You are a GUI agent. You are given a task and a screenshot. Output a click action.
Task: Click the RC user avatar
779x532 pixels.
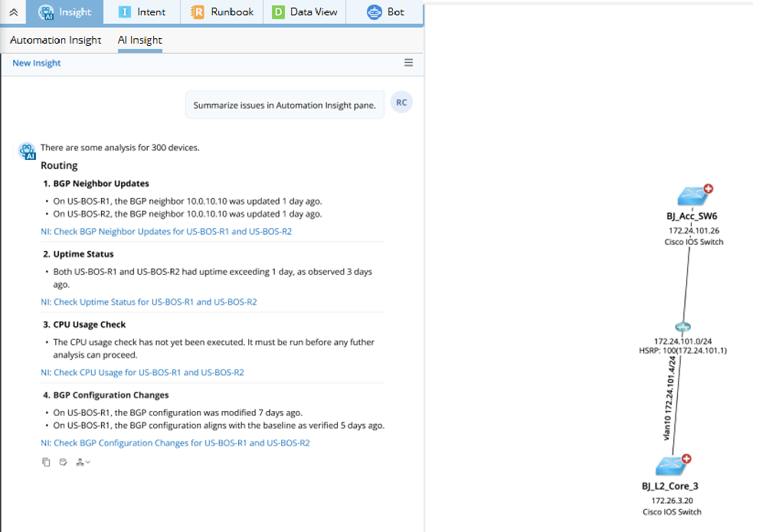coord(401,103)
